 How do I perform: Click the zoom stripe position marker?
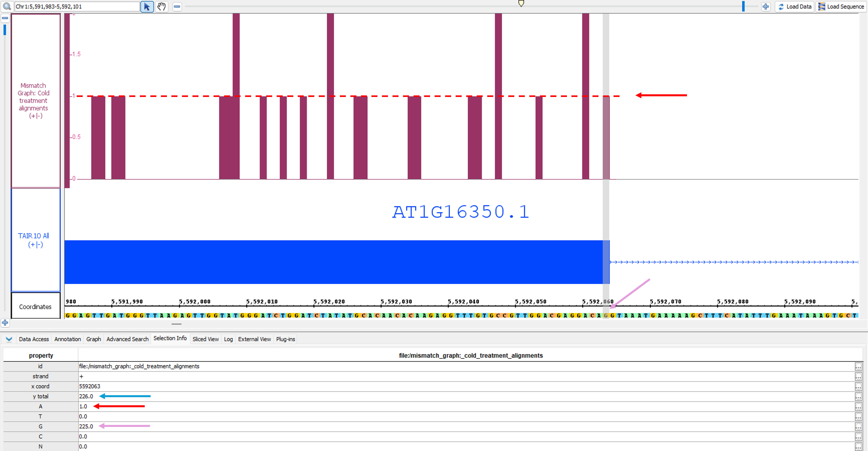point(521,3)
